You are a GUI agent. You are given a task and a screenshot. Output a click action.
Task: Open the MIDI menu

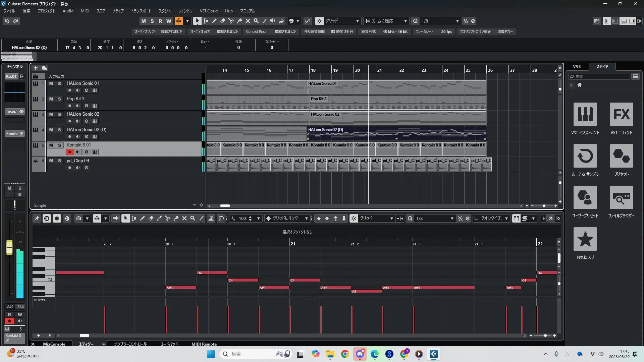click(85, 11)
